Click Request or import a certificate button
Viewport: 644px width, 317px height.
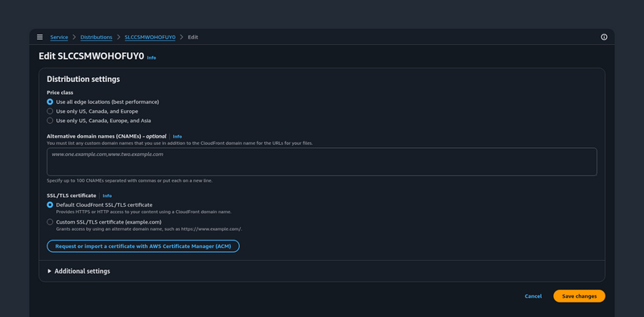pyautogui.click(x=143, y=246)
